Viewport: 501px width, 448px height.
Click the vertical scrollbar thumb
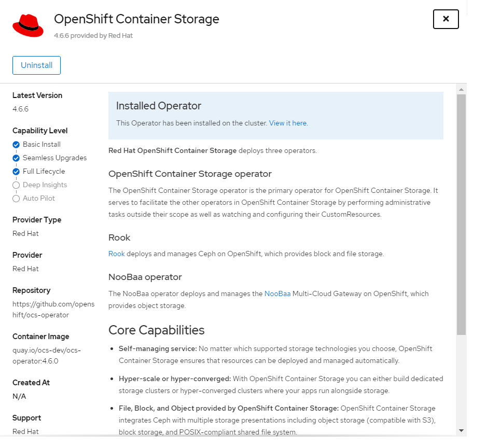tap(461, 213)
